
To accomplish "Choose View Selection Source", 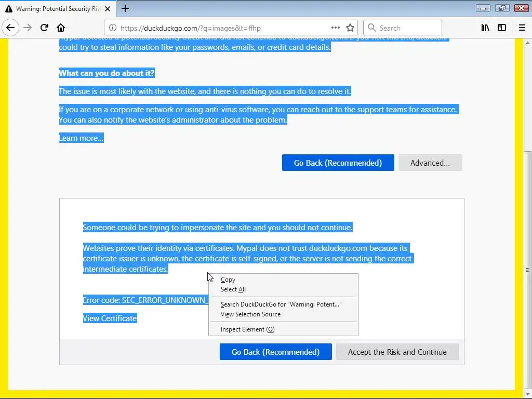I will point(250,314).
